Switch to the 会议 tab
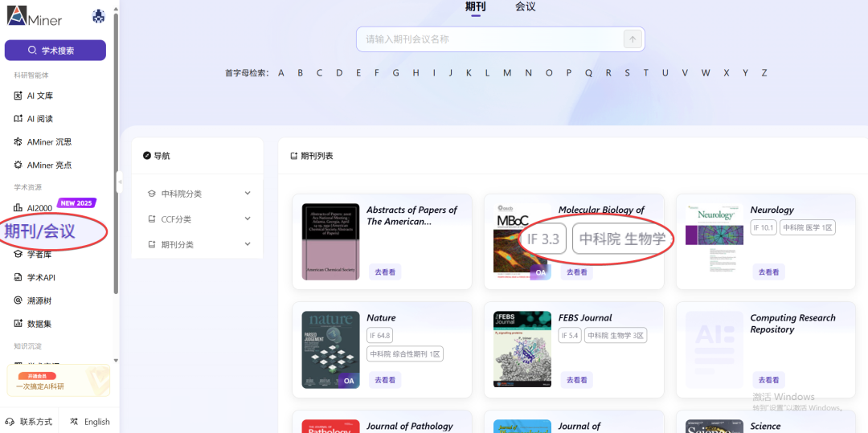The height and width of the screenshot is (433, 868). coord(526,6)
